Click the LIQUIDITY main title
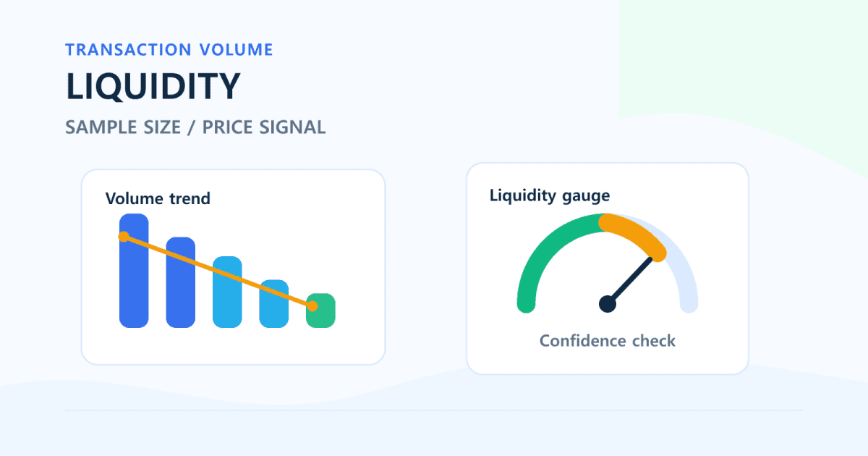The height and width of the screenshot is (456, 868). pyautogui.click(x=153, y=87)
